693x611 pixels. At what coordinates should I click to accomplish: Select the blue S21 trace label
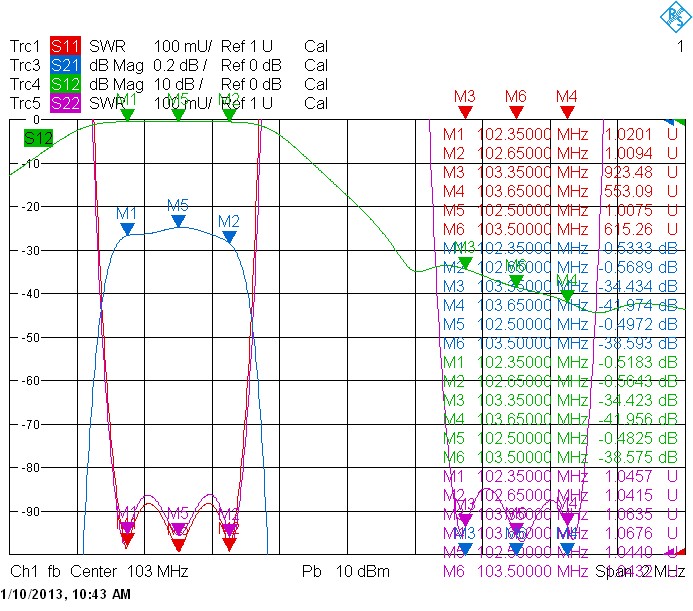[65, 65]
